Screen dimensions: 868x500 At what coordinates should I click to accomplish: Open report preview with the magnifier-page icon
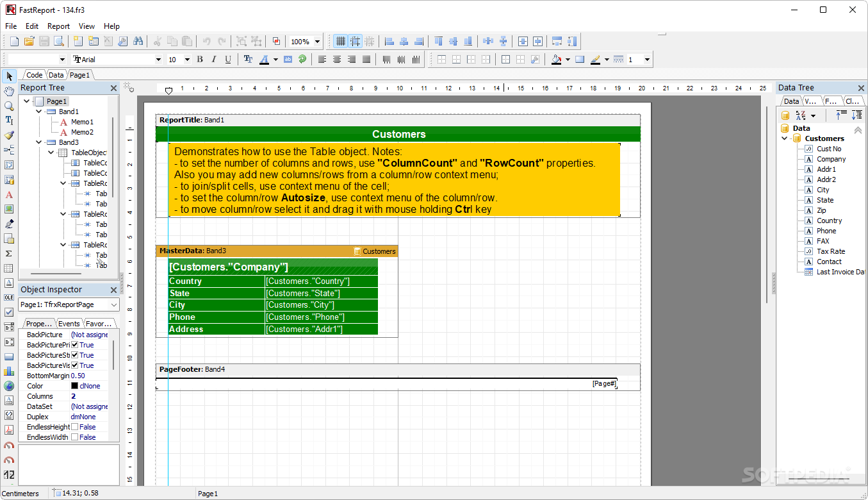59,41
